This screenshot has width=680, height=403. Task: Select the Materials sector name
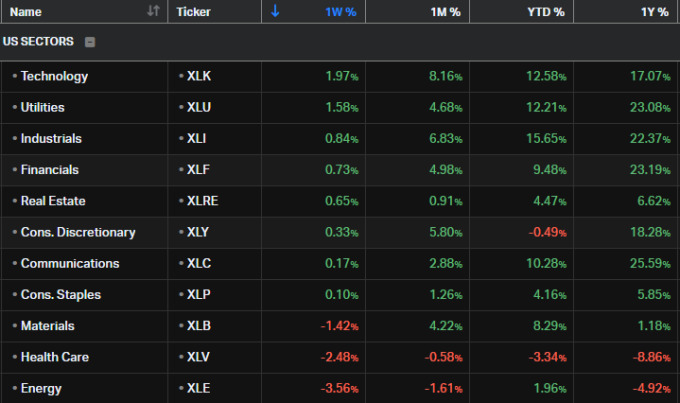pyautogui.click(x=47, y=325)
